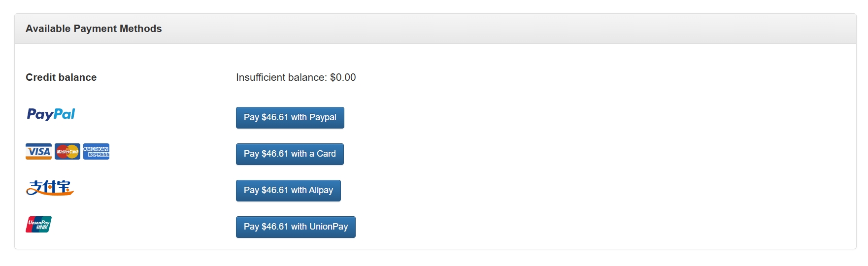Click the PayPal logo
This screenshot has height=266, width=868.
51,114
